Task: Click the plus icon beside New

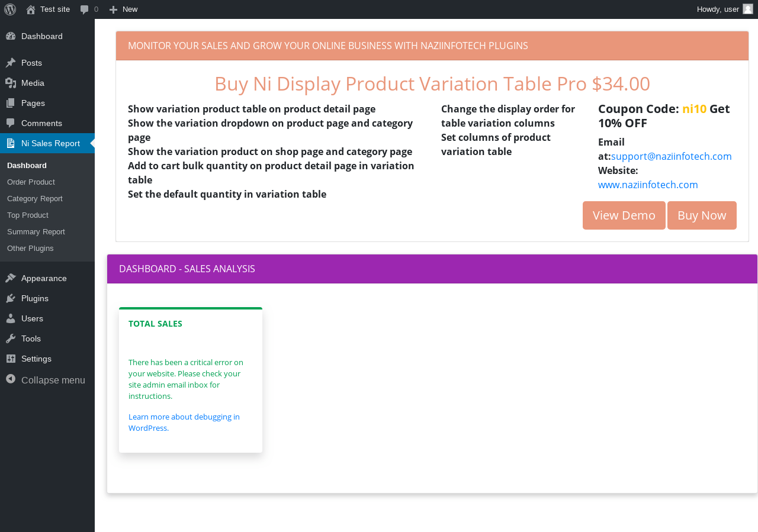Action: (x=114, y=9)
